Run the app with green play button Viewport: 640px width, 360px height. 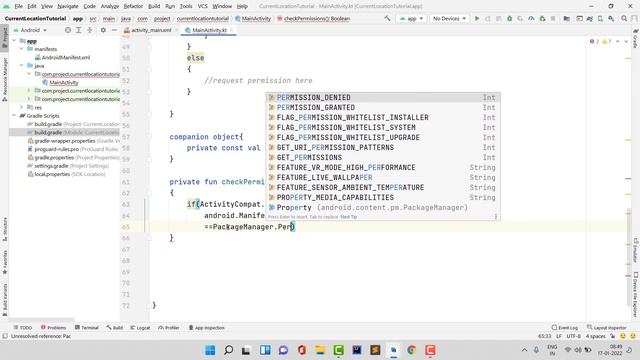pyautogui.click(x=477, y=18)
